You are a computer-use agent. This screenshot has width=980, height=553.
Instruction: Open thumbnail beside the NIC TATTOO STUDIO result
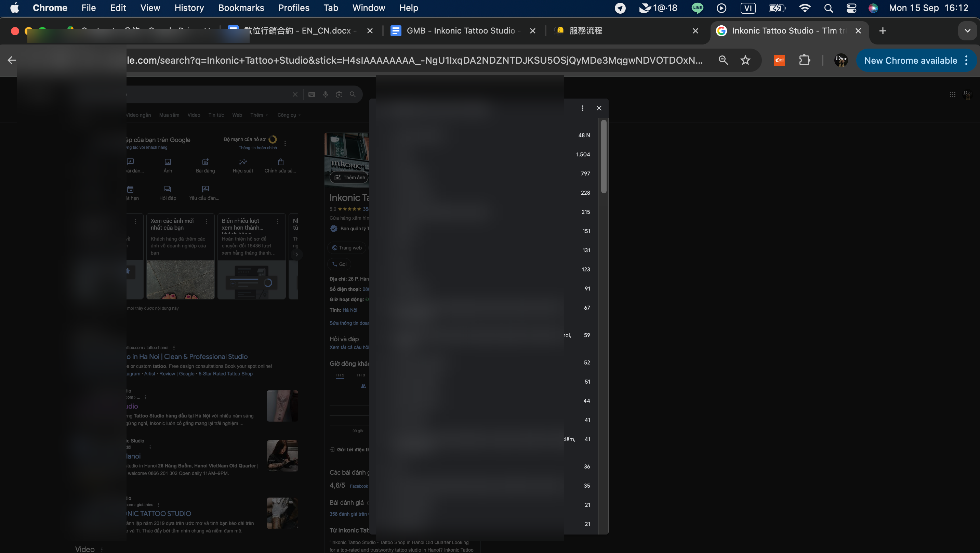[282, 513]
